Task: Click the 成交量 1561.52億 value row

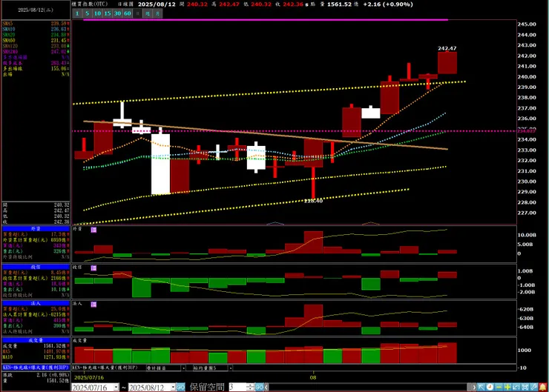Action: (36, 346)
